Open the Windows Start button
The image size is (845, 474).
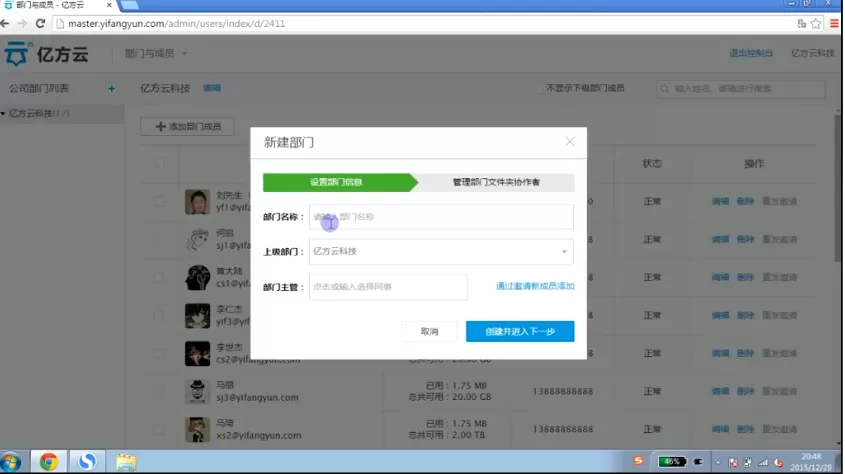pos(11,462)
